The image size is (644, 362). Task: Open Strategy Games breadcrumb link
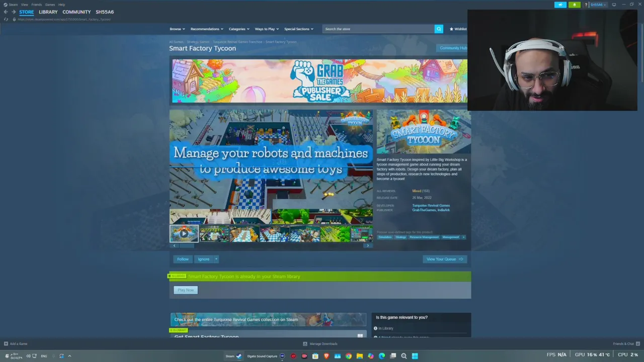tap(198, 42)
